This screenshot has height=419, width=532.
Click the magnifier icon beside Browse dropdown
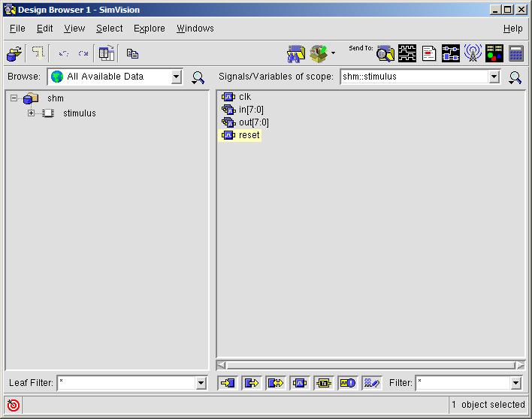pyautogui.click(x=198, y=77)
